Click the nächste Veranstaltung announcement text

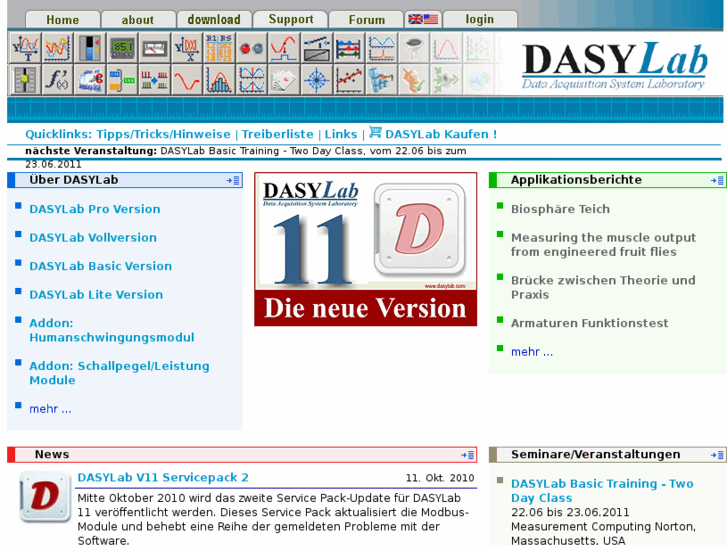coord(246,157)
